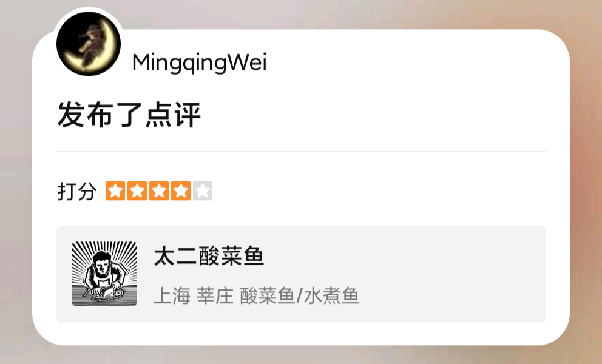
Task: Click the 打分 rating label
Action: pos(77,191)
